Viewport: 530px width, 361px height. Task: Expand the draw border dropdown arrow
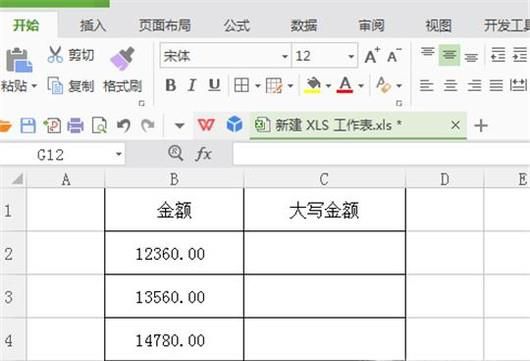(290, 86)
